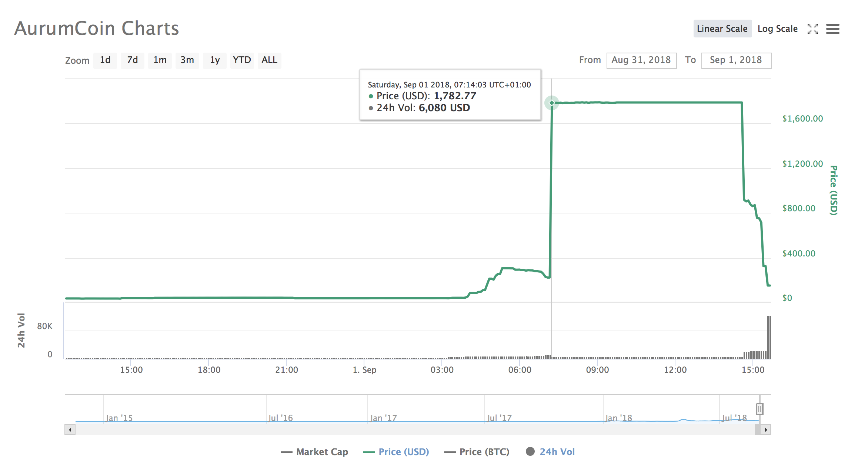Click the $1,600.00 axis label
Screen dimensions: 868x461
[802, 119]
